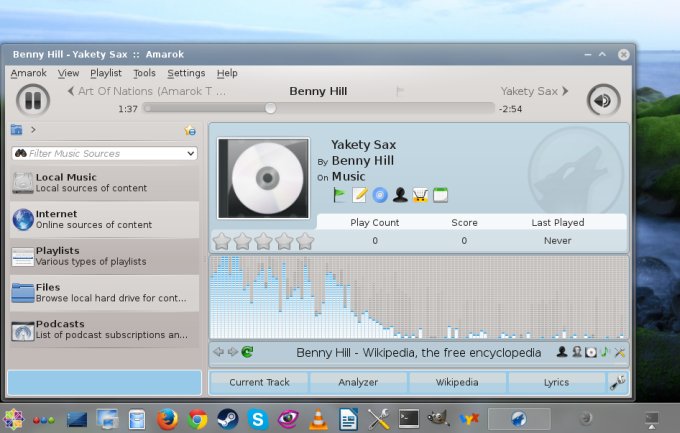
Task: Reload the Wikipedia applet page
Action: [247, 352]
